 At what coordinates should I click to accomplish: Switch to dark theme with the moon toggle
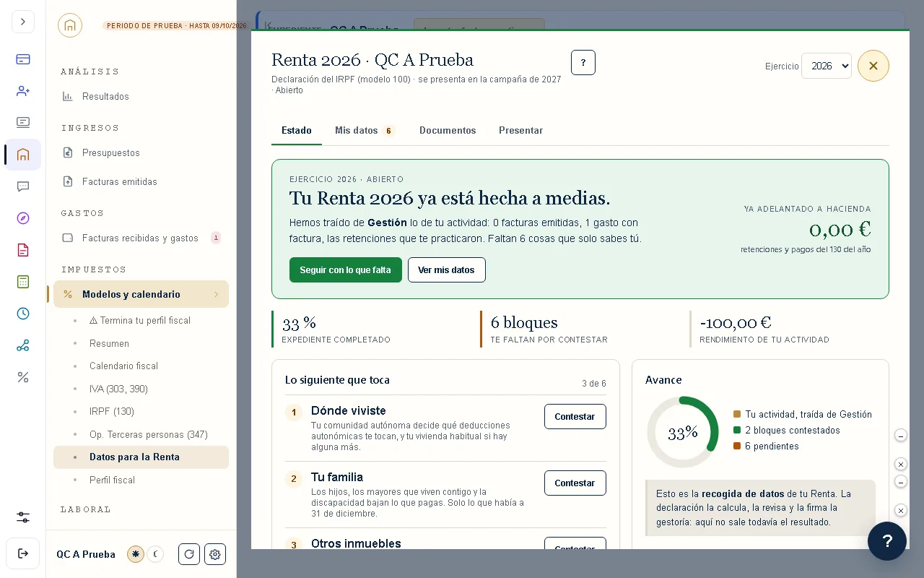[x=155, y=554]
